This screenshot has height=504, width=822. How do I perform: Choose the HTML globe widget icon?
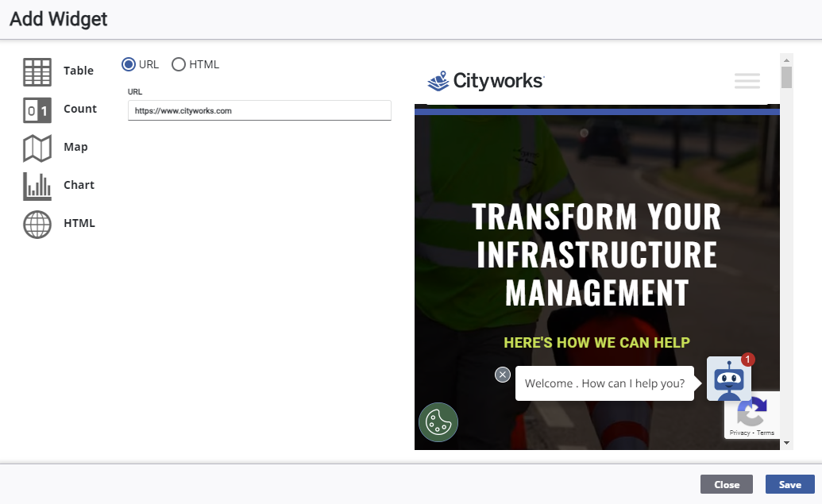click(x=37, y=224)
